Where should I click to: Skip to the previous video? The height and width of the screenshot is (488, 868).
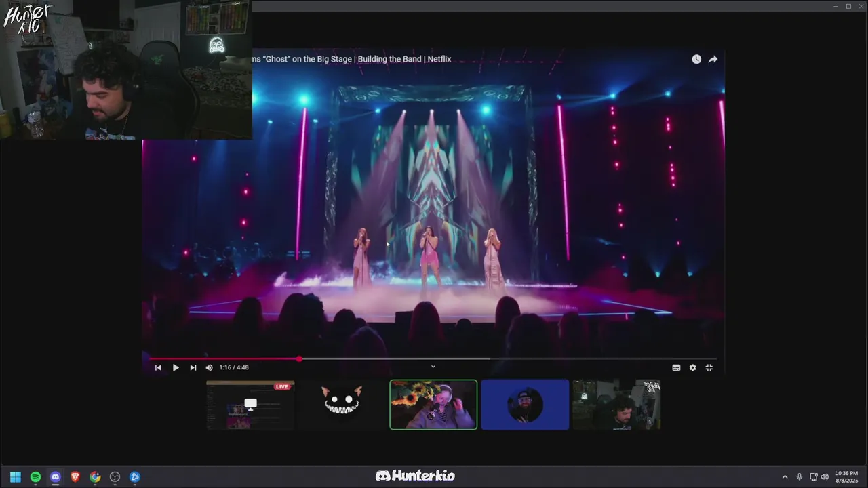click(x=158, y=367)
